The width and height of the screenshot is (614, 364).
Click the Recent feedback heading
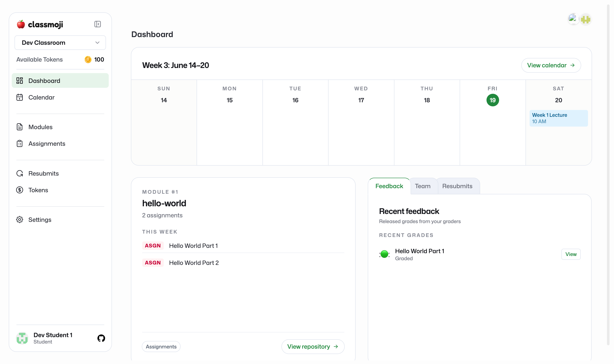[409, 211]
